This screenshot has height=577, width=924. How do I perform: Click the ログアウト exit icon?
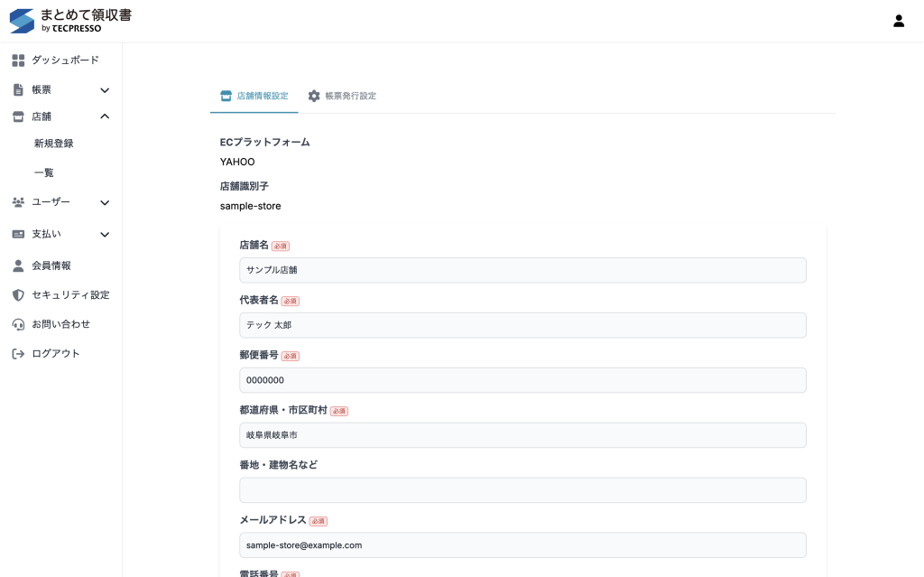(18, 354)
